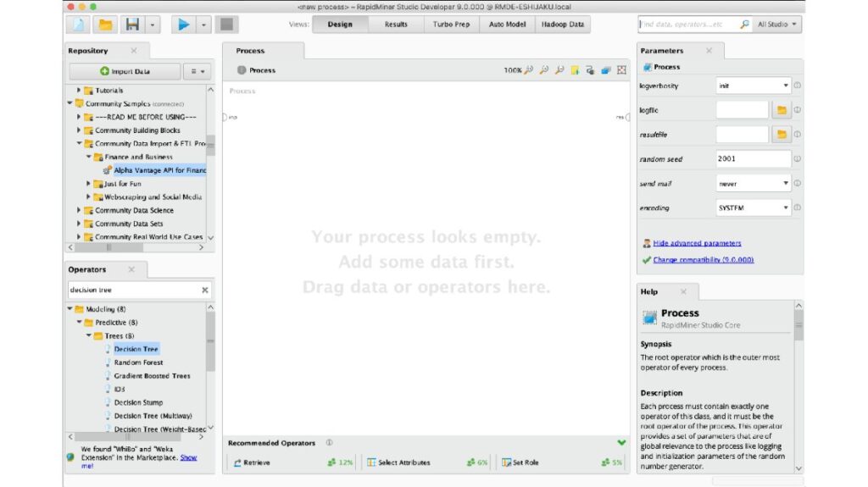Click the logfile text field
Image resolution: width=868 pixels, height=487 pixels.
click(x=742, y=110)
